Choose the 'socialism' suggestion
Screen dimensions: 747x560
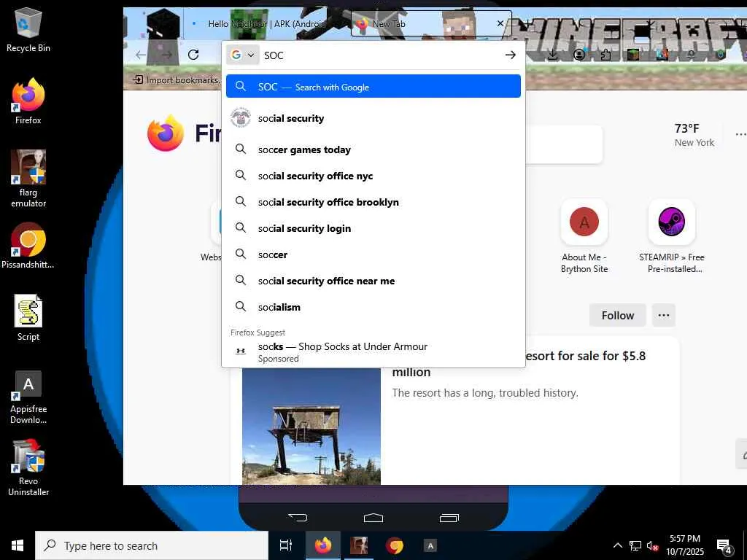point(373,307)
